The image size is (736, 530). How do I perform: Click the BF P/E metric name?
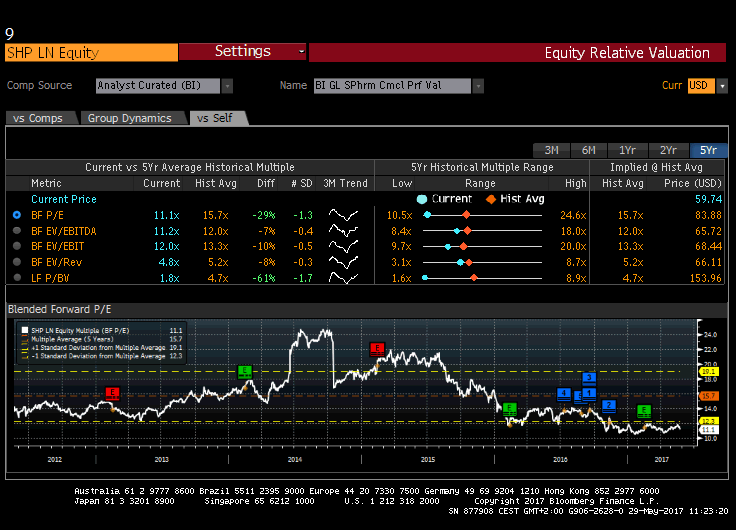(47, 215)
